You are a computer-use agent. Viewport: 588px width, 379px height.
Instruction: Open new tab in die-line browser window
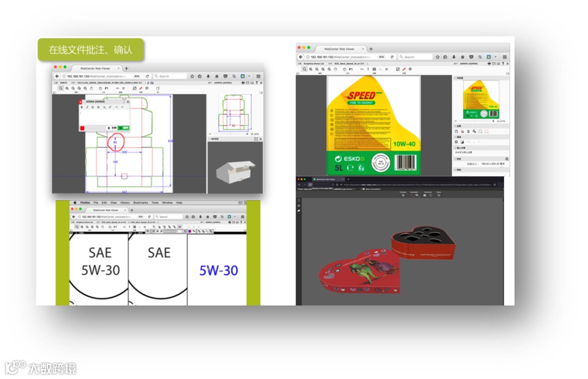tap(126, 68)
